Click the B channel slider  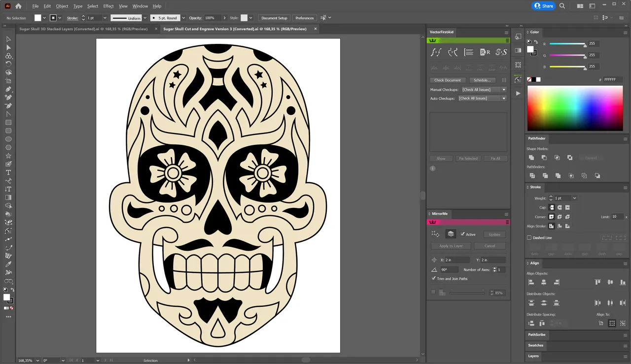pos(567,66)
